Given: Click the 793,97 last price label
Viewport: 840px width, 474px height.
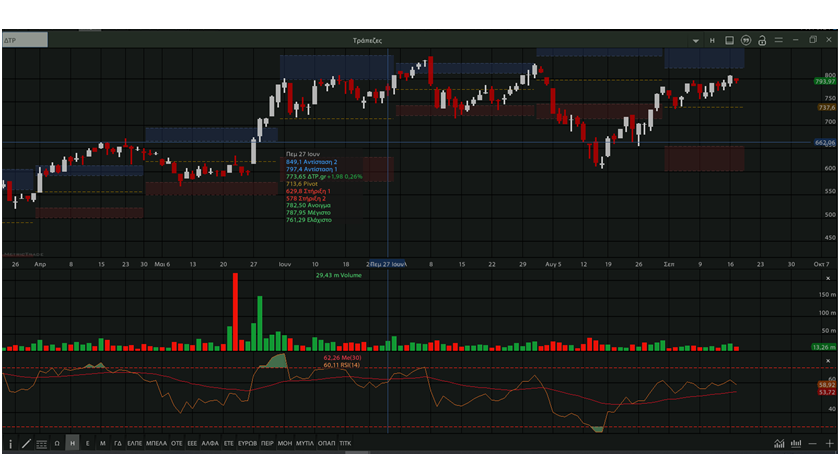Looking at the screenshot, I should coord(824,81).
